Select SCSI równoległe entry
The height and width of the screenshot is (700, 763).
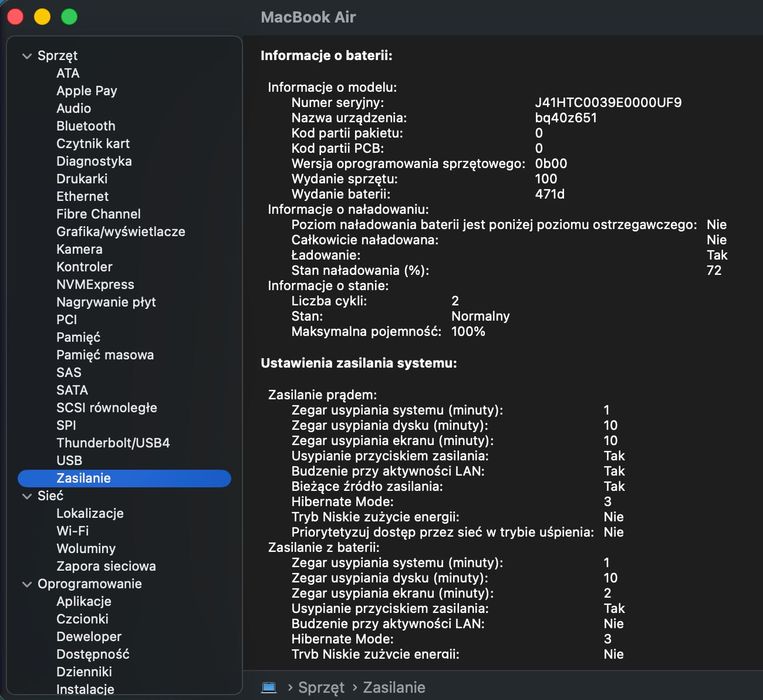[107, 408]
